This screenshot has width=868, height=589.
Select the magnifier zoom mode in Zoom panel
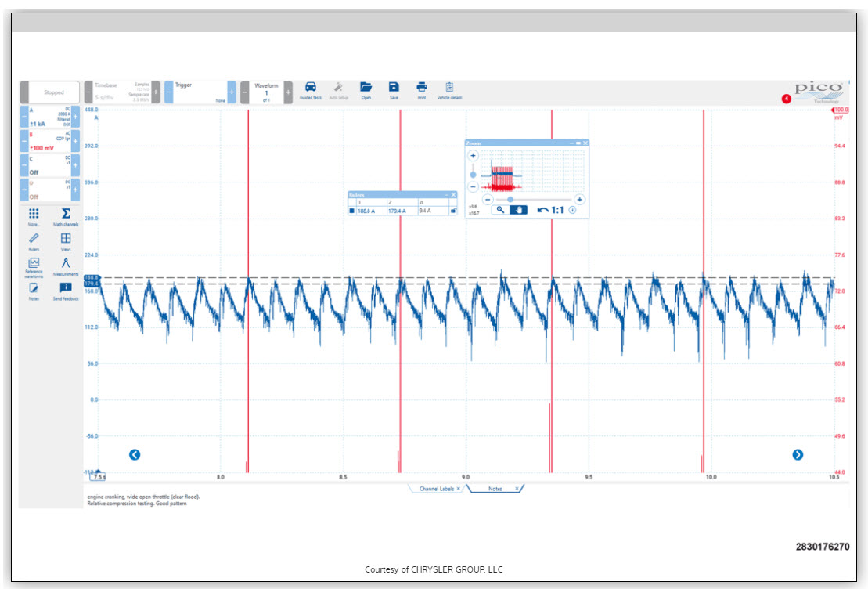click(x=499, y=210)
